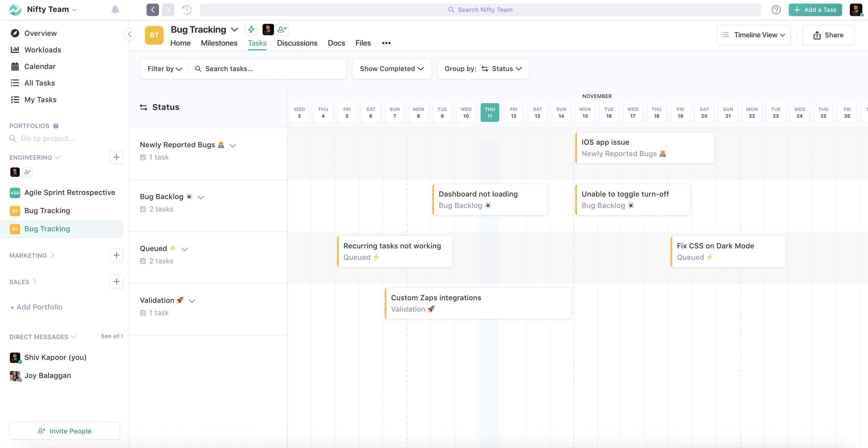This screenshot has height=448, width=868.
Task: Click the member avatar icon on Bug Tracking
Action: click(268, 30)
